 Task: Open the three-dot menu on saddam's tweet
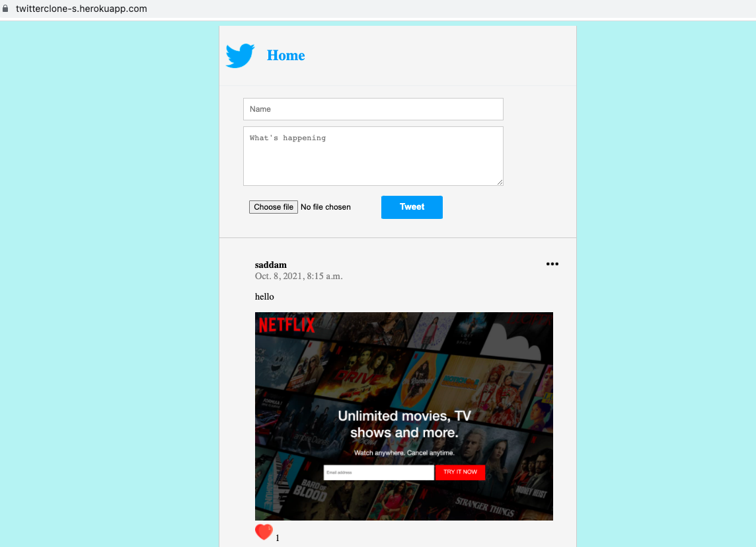tap(552, 264)
